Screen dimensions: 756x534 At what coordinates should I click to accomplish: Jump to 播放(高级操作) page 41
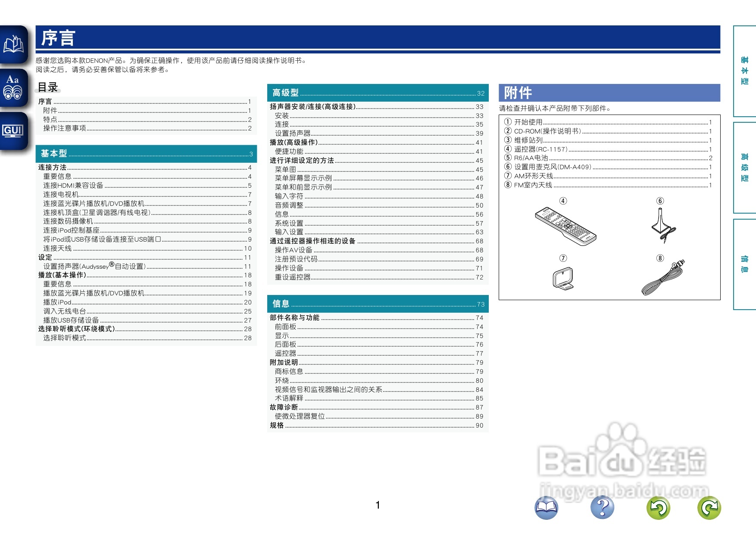(x=377, y=143)
